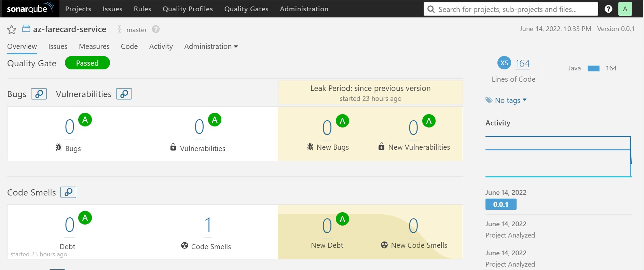Image resolution: width=644 pixels, height=270 pixels.
Task: Open Projects in the top navigation
Action: pyautogui.click(x=78, y=9)
